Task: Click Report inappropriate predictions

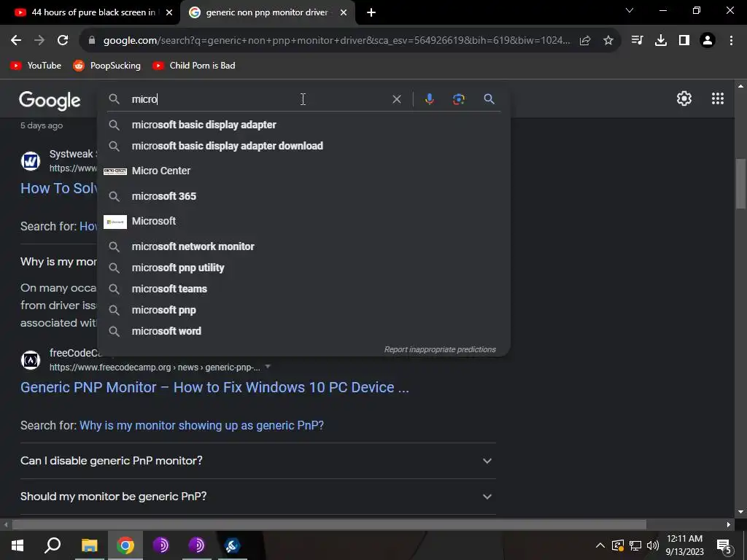Action: [x=440, y=349]
